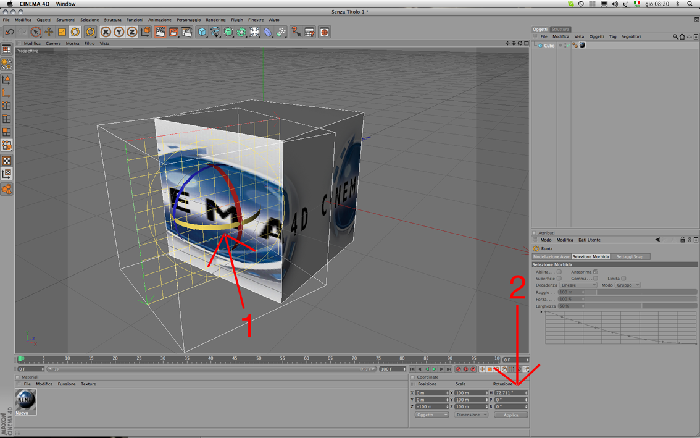The width and height of the screenshot is (700, 438).
Task: Click the first red record keyframe button
Action: coord(458,369)
